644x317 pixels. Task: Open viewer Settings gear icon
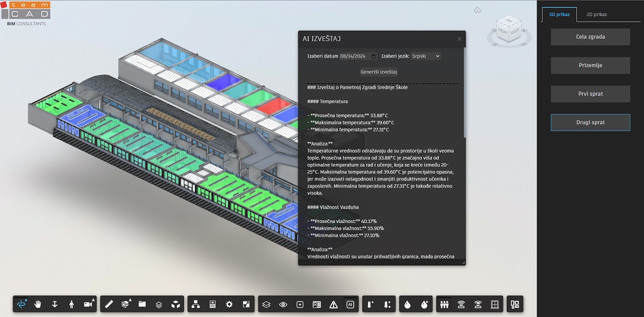[x=229, y=304]
